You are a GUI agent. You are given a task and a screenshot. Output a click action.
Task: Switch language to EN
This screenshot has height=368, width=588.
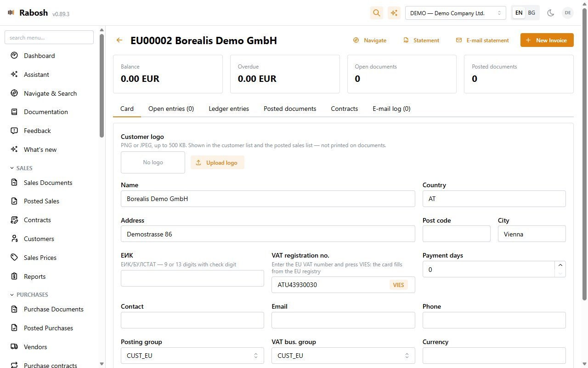519,13
